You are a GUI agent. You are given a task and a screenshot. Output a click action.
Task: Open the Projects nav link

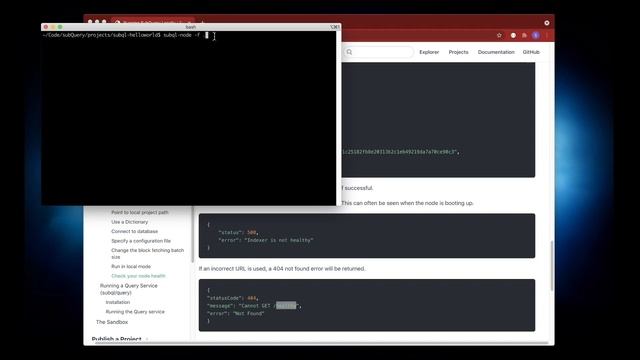(x=458, y=52)
